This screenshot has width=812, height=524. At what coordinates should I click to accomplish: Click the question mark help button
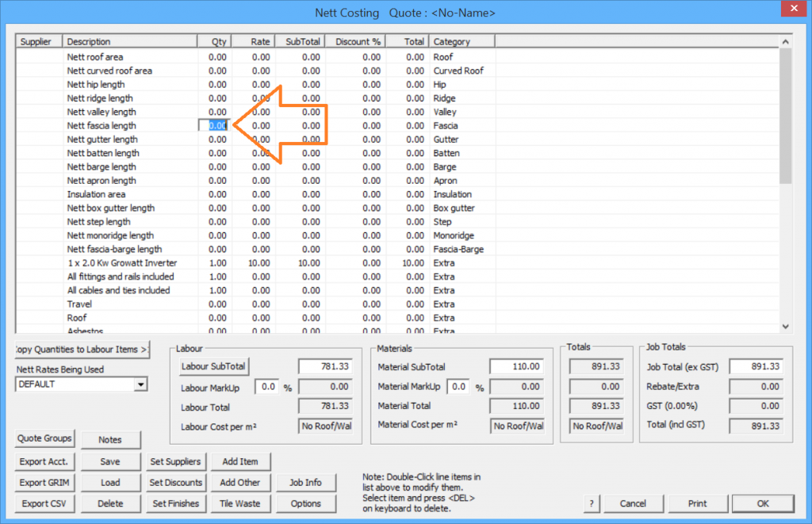pos(592,503)
